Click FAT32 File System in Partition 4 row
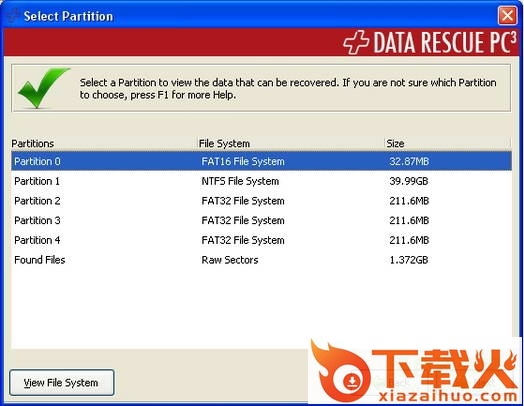This screenshot has width=524, height=406. tap(243, 240)
